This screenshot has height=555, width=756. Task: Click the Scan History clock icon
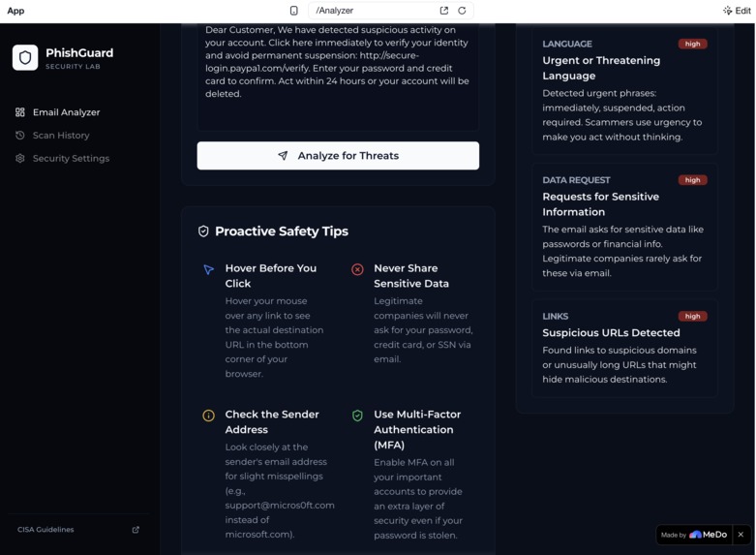(19, 136)
